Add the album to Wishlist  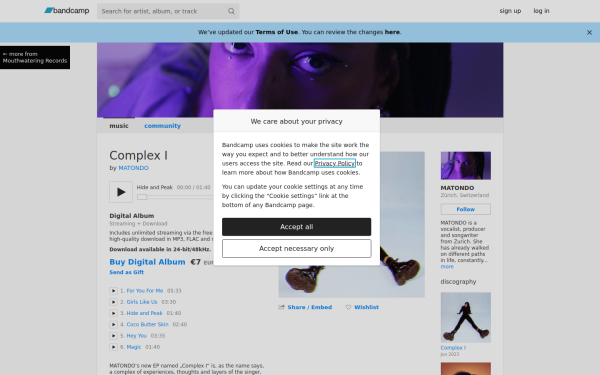pyautogui.click(x=366, y=307)
